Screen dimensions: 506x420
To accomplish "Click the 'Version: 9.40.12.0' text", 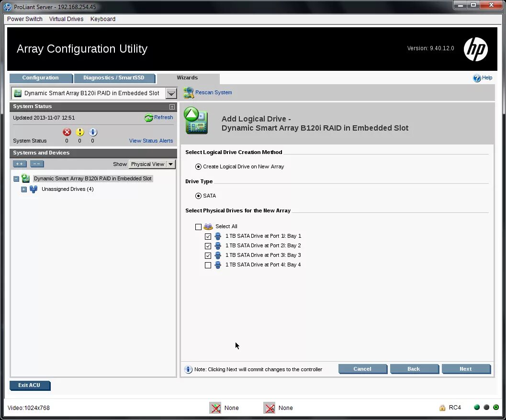I will point(430,48).
